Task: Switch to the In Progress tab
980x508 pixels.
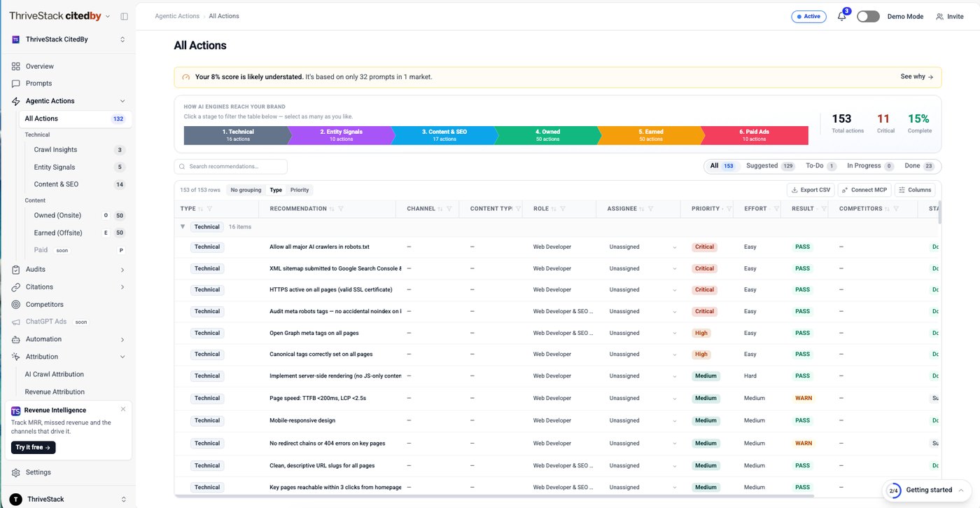Action: click(870, 166)
